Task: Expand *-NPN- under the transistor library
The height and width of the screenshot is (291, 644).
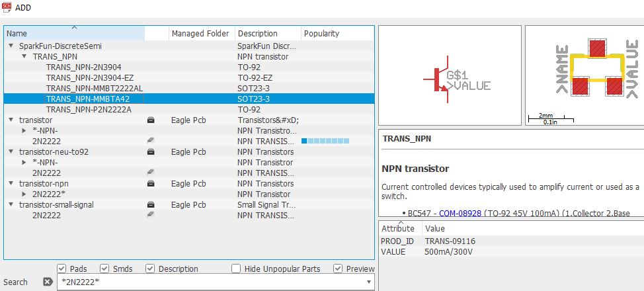Action: (x=24, y=131)
